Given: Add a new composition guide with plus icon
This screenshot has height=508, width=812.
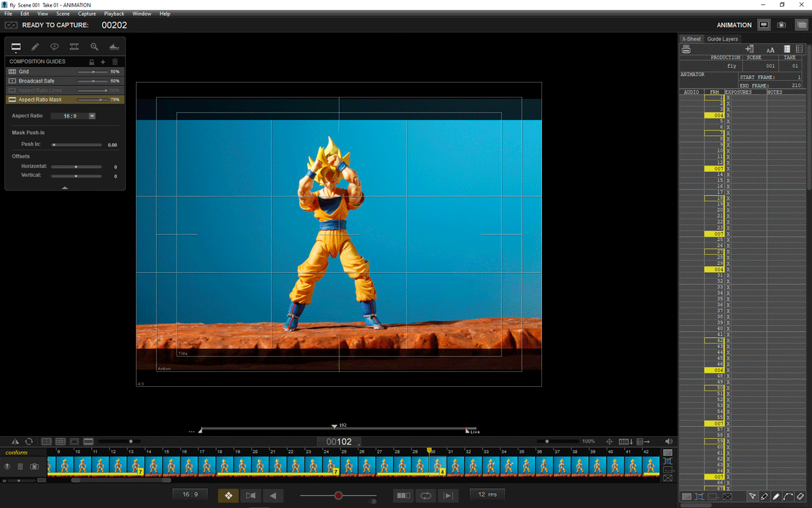Looking at the screenshot, I should 103,62.
